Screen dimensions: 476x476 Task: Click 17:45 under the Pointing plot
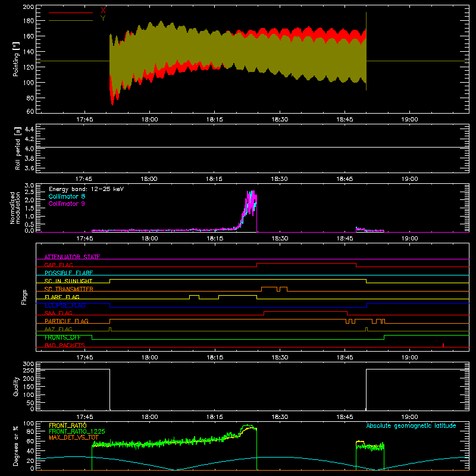84,120
